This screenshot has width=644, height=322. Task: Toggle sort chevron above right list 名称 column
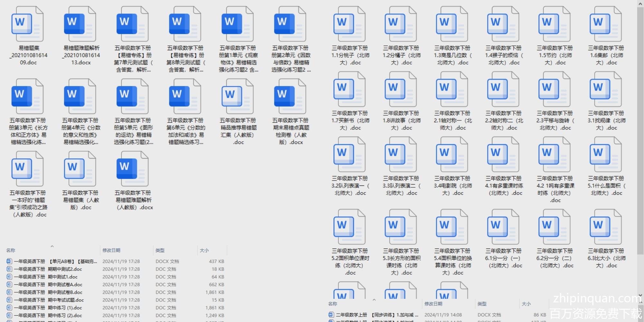pyautogui.click(x=374, y=300)
